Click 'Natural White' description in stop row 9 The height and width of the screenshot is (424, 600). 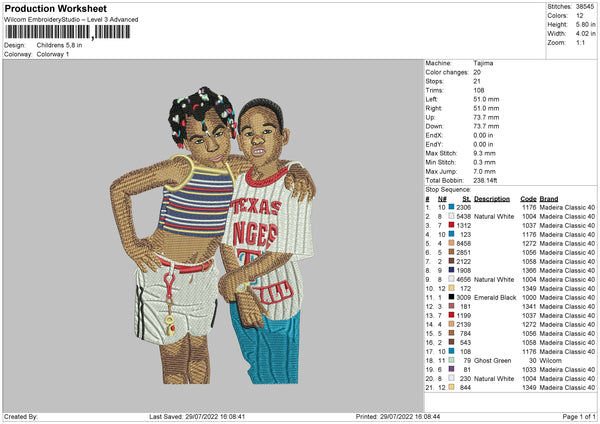(x=494, y=280)
